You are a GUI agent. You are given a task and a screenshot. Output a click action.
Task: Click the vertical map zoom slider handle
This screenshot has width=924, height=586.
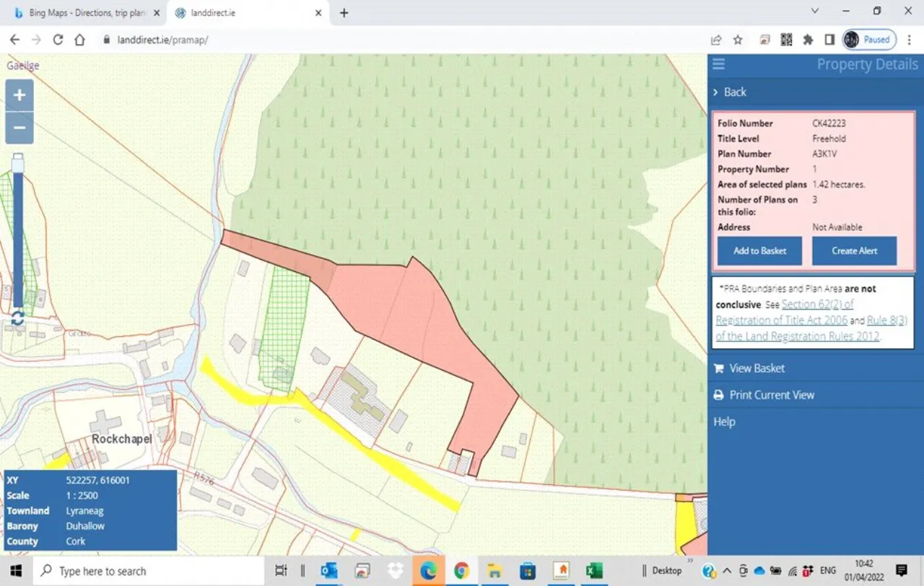pos(18,165)
